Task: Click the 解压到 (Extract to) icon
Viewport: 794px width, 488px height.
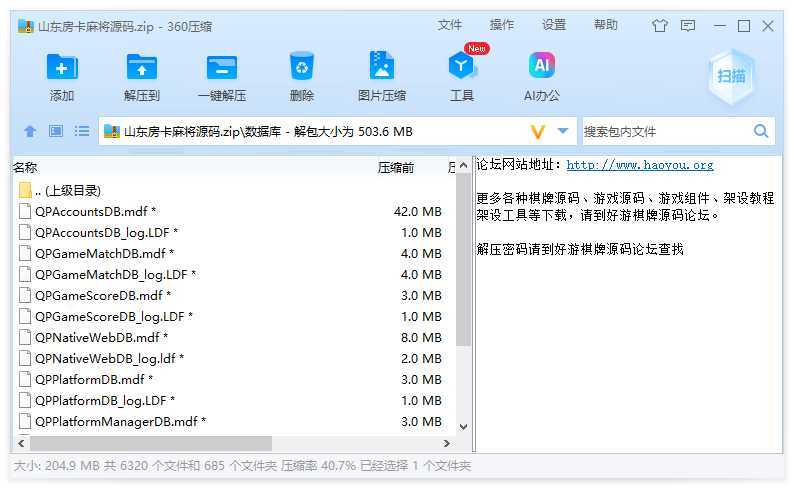Action: point(142,67)
